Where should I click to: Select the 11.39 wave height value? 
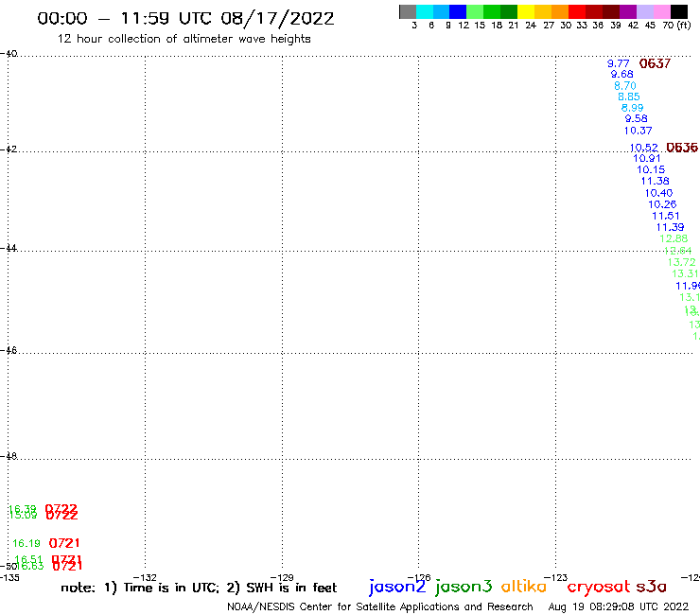(x=670, y=227)
